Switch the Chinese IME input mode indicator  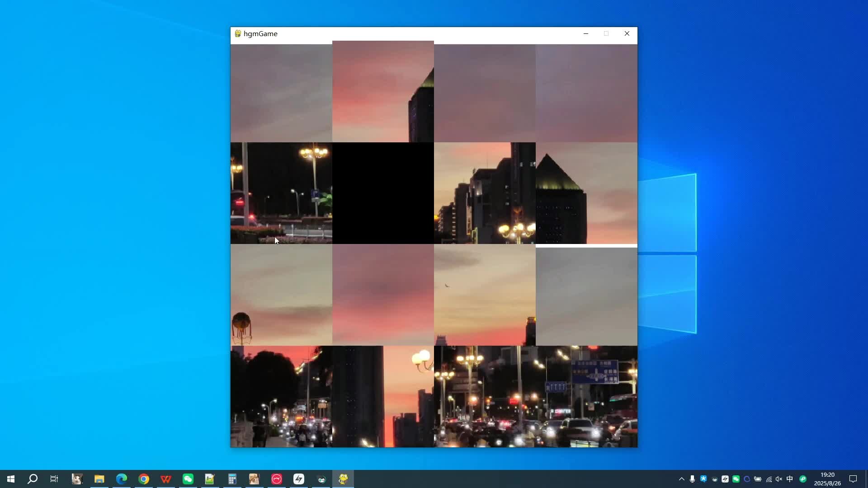coord(790,479)
